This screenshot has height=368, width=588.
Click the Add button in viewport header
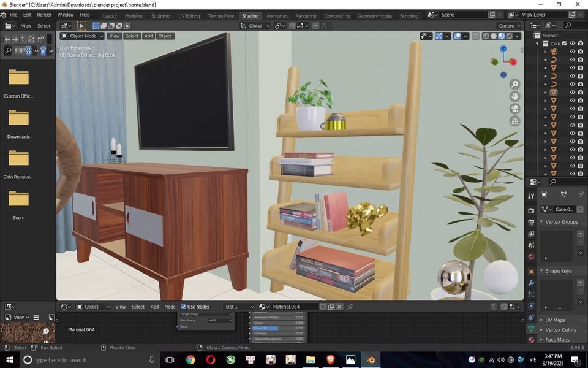tap(148, 36)
